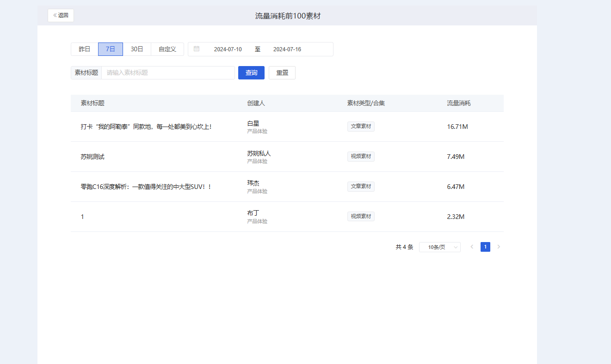Screen dimensions: 611x364
Task: Click 产品体验 under 白星
Action: tap(257, 131)
